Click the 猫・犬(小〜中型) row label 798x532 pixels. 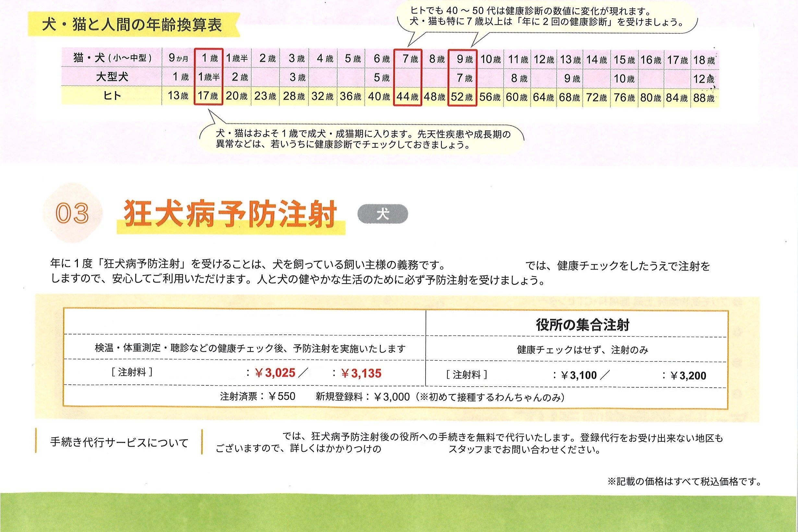112,58
